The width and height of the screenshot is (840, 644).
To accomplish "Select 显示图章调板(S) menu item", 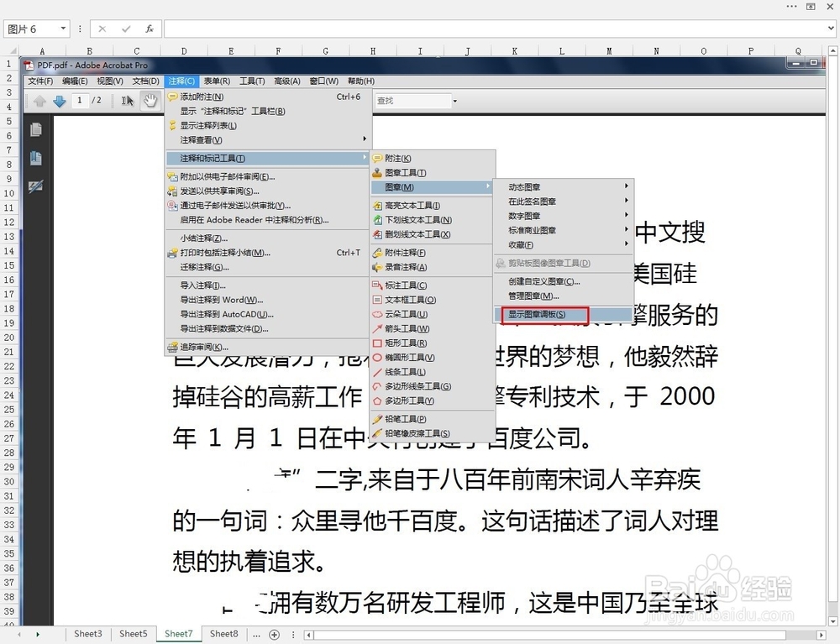I will coord(564,315).
